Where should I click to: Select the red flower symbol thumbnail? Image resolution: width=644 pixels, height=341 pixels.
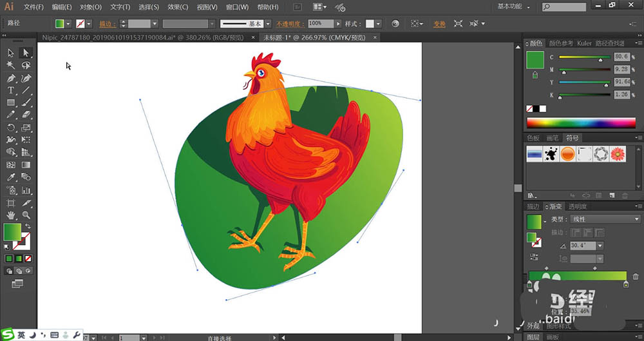click(618, 154)
